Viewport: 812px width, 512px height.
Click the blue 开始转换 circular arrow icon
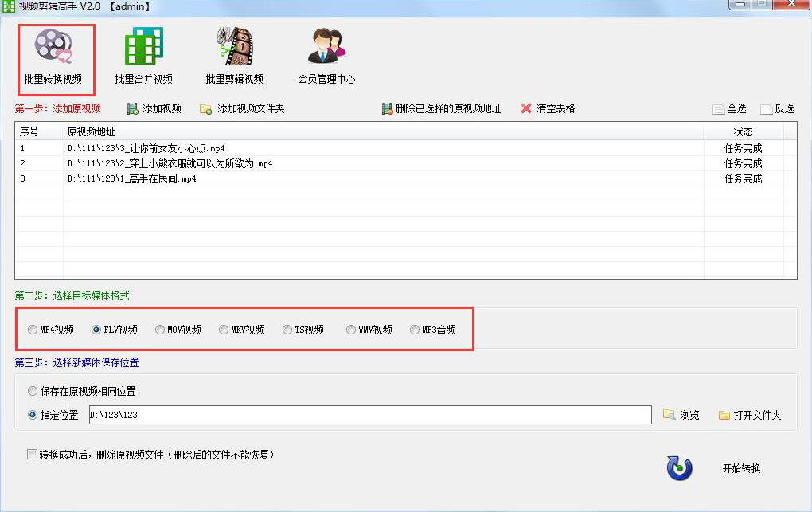tap(679, 468)
